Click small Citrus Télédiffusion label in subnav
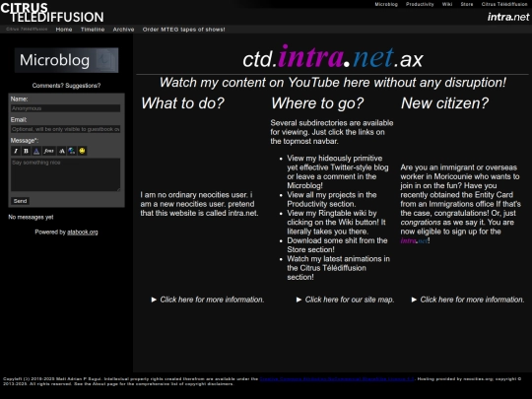 coord(27,30)
